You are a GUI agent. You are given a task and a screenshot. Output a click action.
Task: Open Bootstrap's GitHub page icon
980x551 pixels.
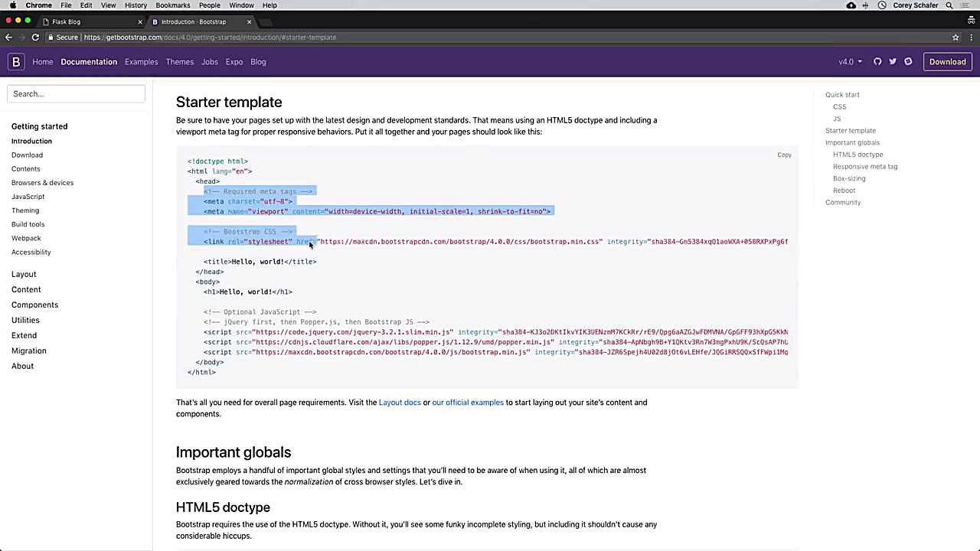pos(877,62)
